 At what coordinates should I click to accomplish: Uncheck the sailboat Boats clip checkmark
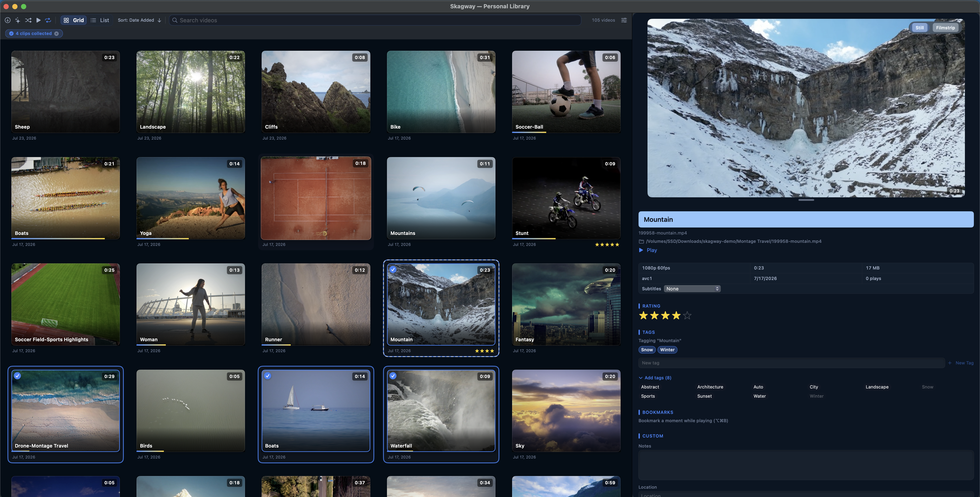[268, 376]
